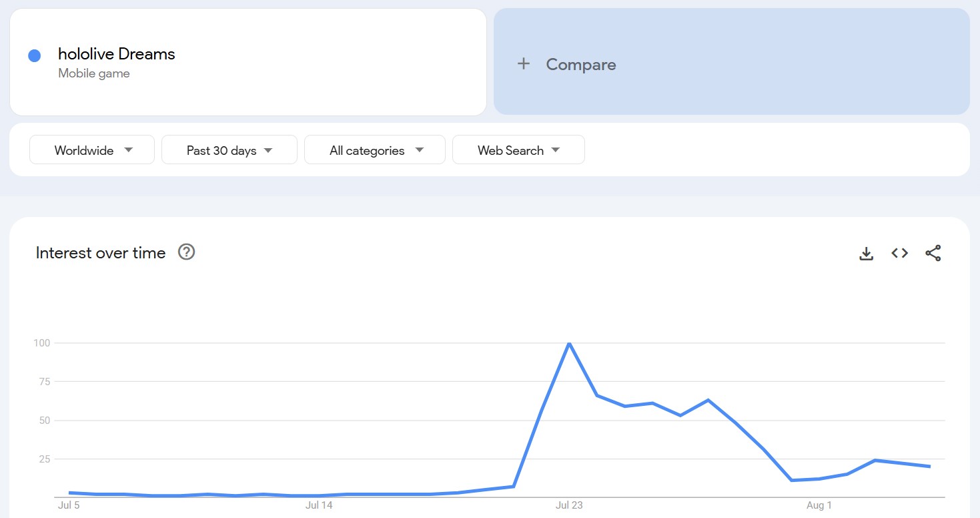The image size is (980, 518).
Task: Open the Web Search type dropdown
Action: click(518, 150)
